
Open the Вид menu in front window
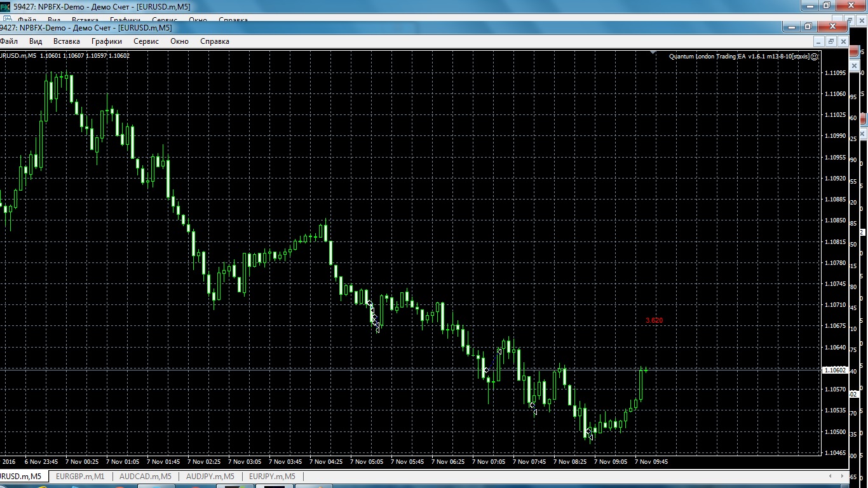[36, 41]
